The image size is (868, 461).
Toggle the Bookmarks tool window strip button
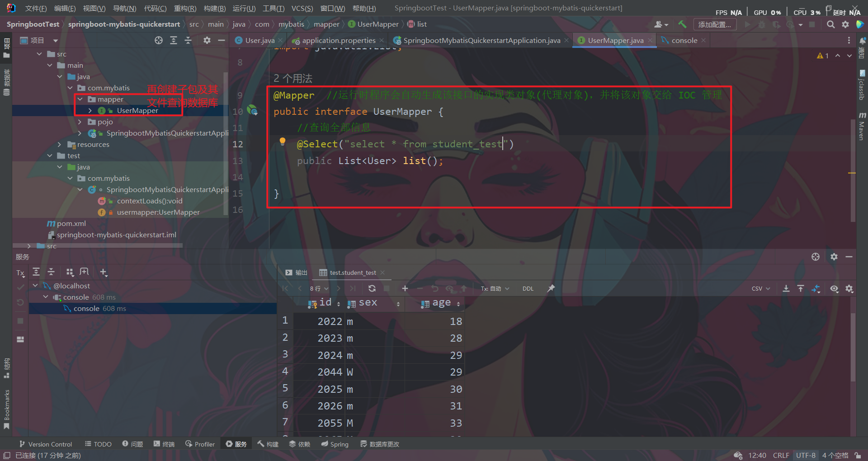click(x=6, y=410)
